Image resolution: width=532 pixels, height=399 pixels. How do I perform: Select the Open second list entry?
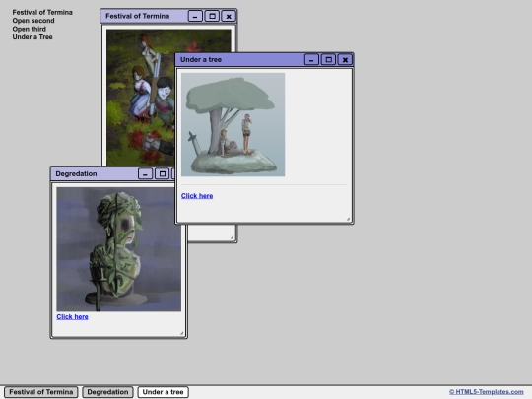(x=33, y=21)
